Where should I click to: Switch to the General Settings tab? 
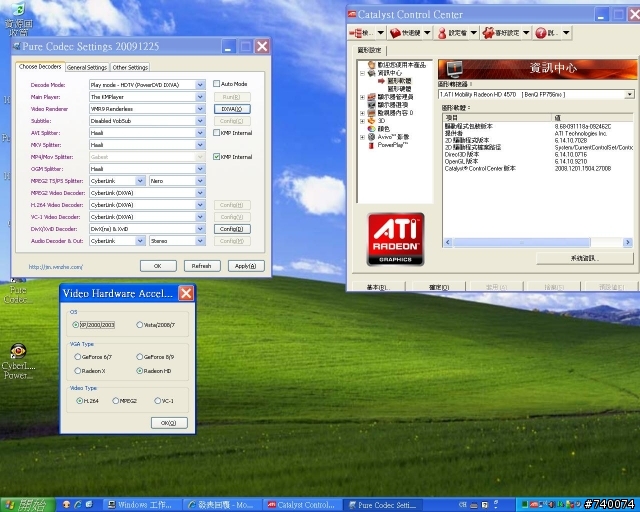click(x=87, y=67)
